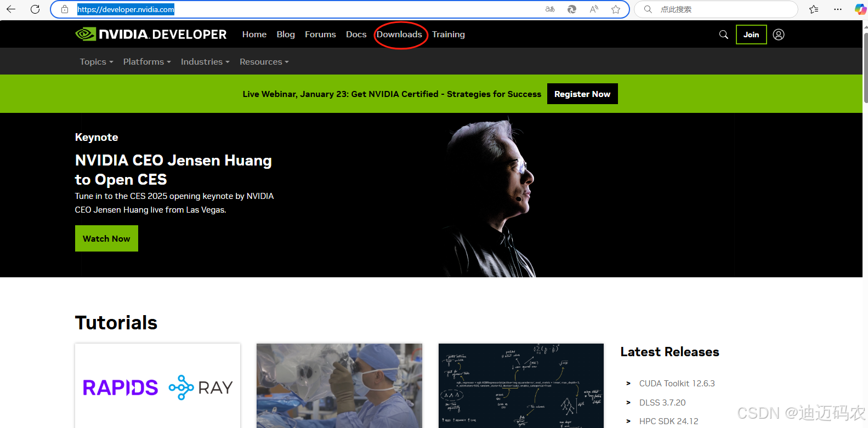Open the Blog nav item
The width and height of the screenshot is (868, 428).
[286, 35]
